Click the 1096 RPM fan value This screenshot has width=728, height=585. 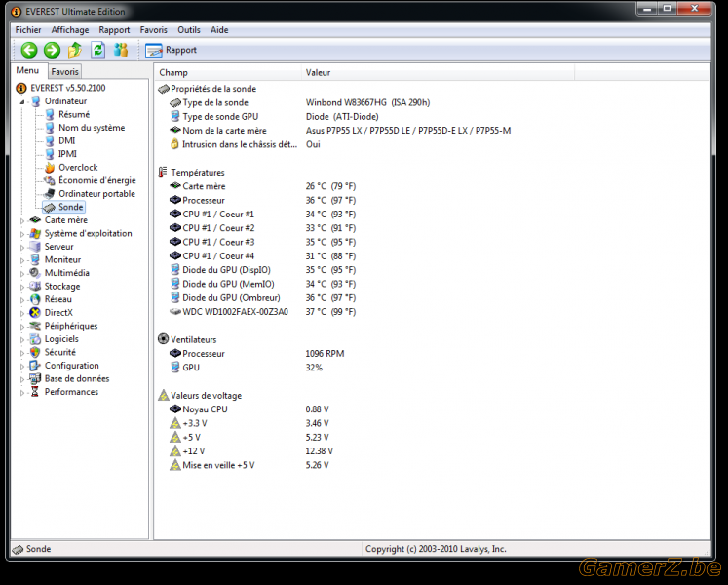(325, 354)
